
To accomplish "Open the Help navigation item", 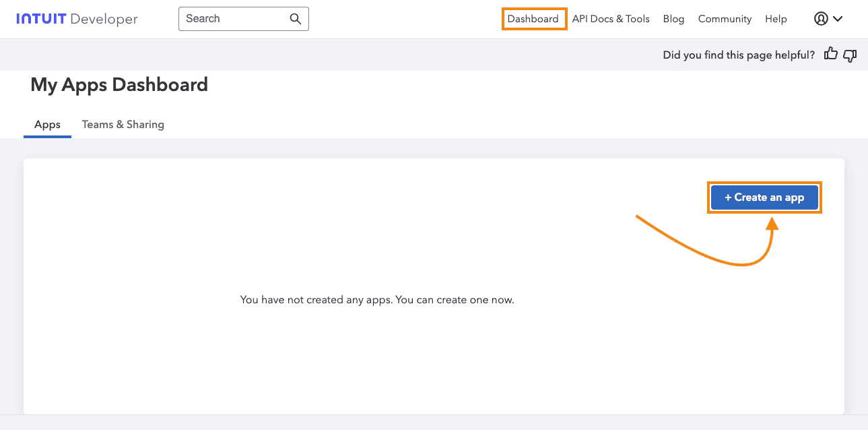I will coord(776,19).
